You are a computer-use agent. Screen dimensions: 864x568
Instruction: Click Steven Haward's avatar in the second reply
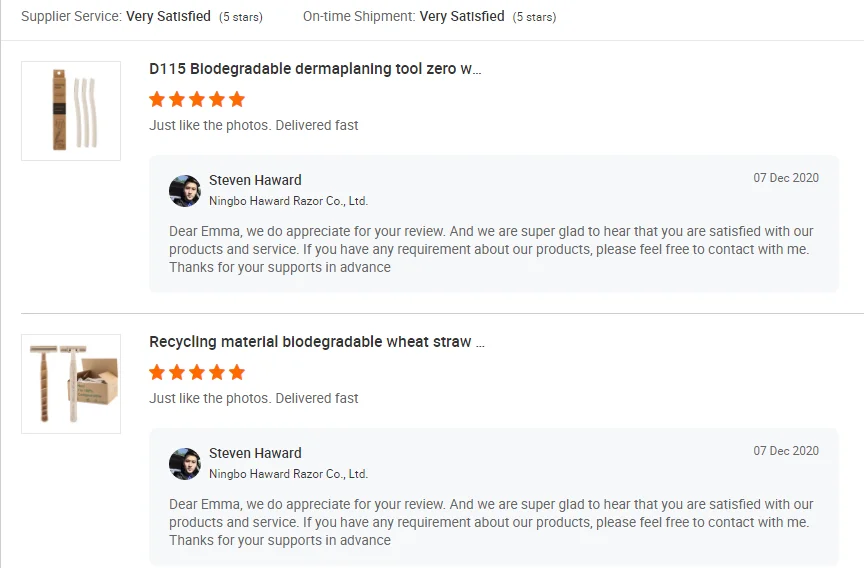click(185, 464)
